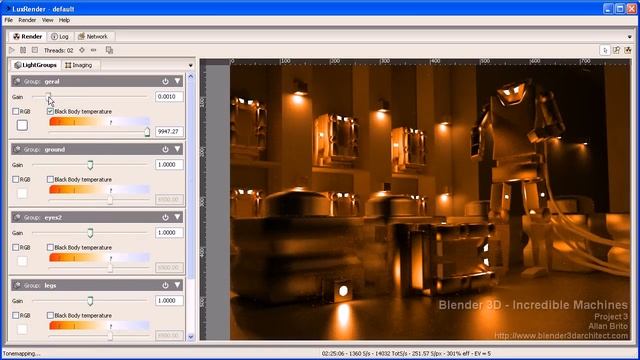Select the Render tab
This screenshot has height=360, width=640.
click(27, 36)
